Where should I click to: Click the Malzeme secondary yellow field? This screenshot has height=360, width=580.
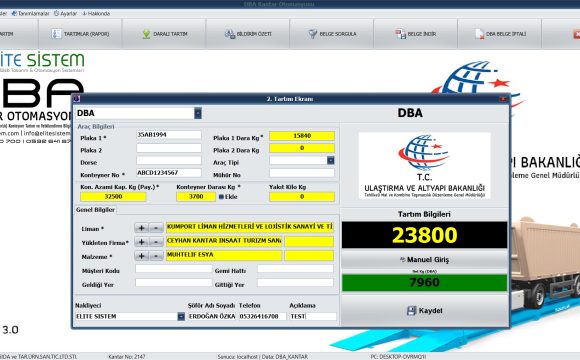pos(309,255)
